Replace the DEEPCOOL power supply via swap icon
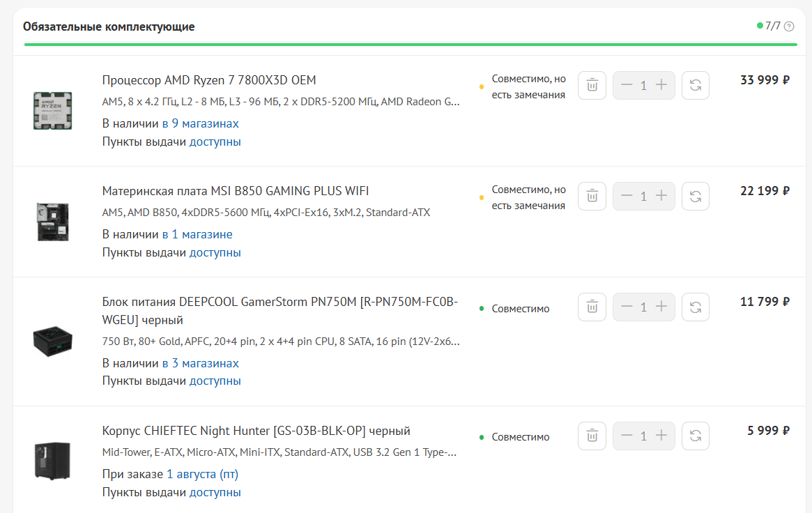Screen dimensions: 812x513 pyautogui.click(x=696, y=307)
